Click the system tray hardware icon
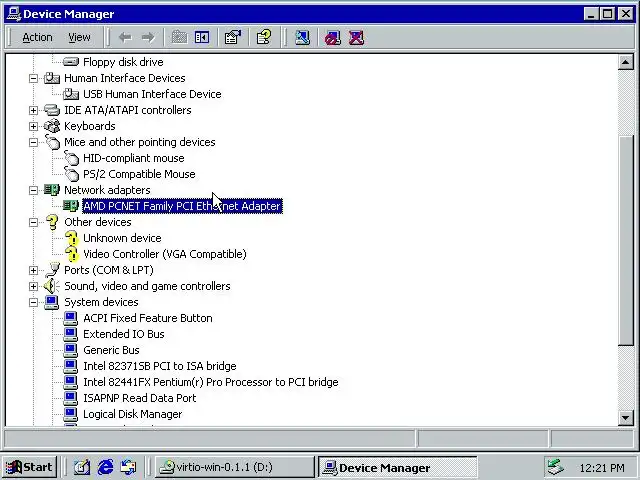 click(556, 467)
